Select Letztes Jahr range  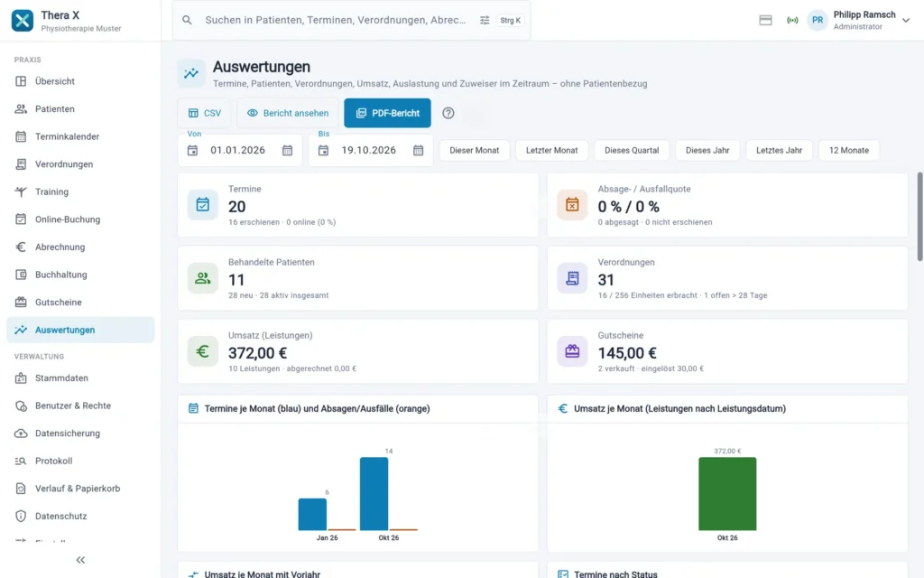(779, 151)
